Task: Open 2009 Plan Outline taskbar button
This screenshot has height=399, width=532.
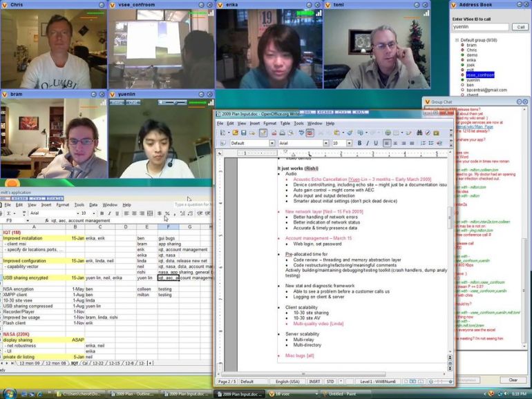Action: [133, 394]
